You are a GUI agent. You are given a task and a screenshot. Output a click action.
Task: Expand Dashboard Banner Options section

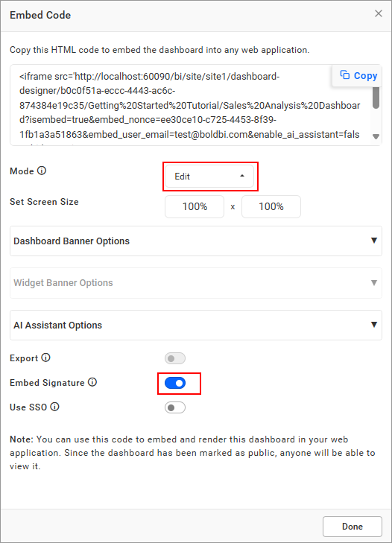(x=196, y=241)
